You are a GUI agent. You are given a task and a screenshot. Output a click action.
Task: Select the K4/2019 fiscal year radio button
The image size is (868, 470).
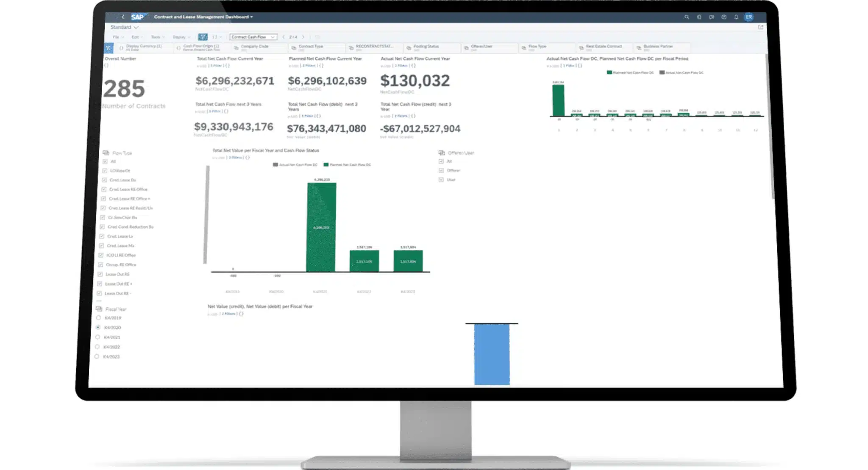[98, 318]
